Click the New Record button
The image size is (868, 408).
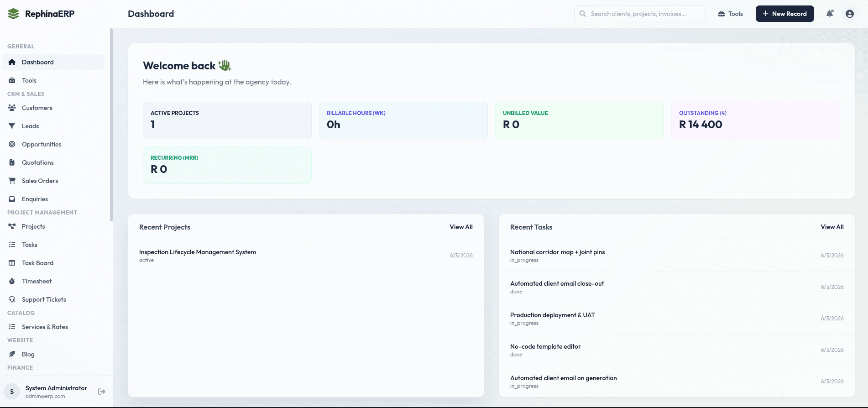tap(784, 14)
